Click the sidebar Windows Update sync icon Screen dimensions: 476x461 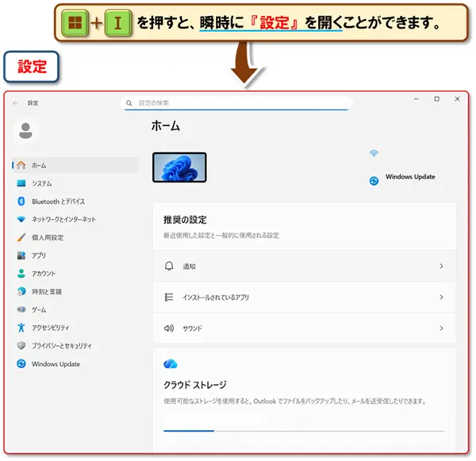pyautogui.click(x=21, y=364)
